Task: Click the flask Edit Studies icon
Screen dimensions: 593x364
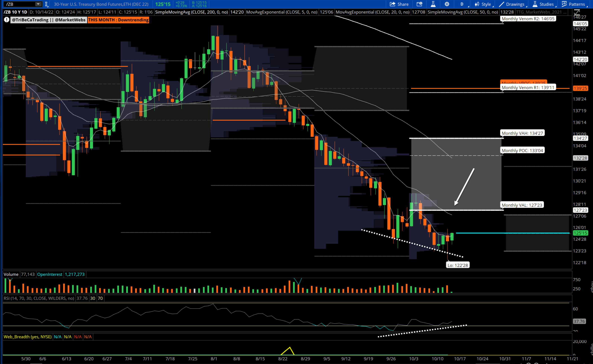Action: point(433,4)
